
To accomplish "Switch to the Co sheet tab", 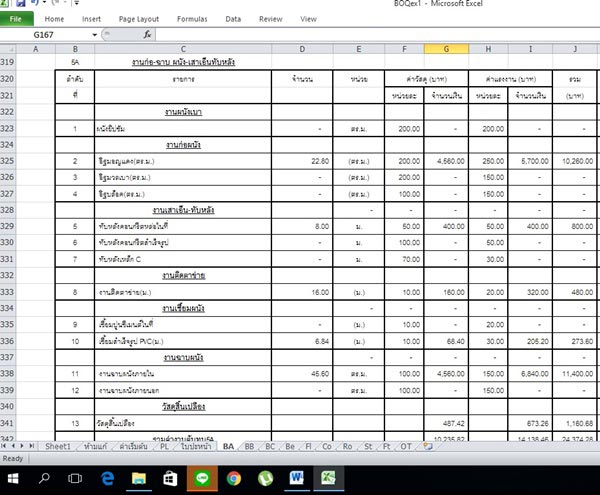I will coord(327,446).
